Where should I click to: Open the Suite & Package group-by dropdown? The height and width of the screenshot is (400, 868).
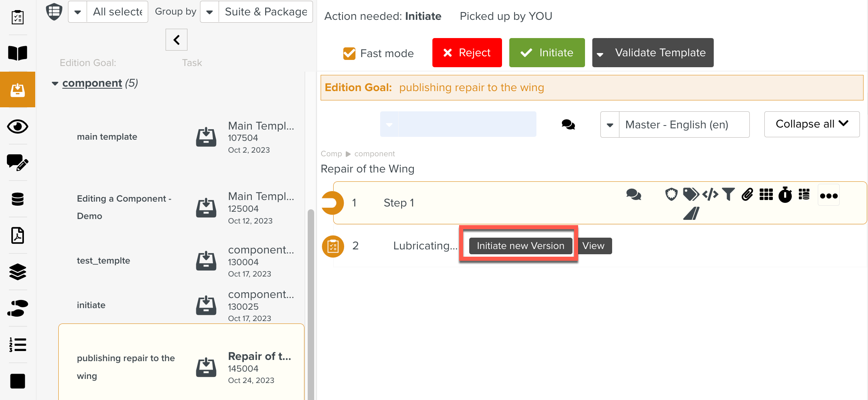click(x=210, y=12)
